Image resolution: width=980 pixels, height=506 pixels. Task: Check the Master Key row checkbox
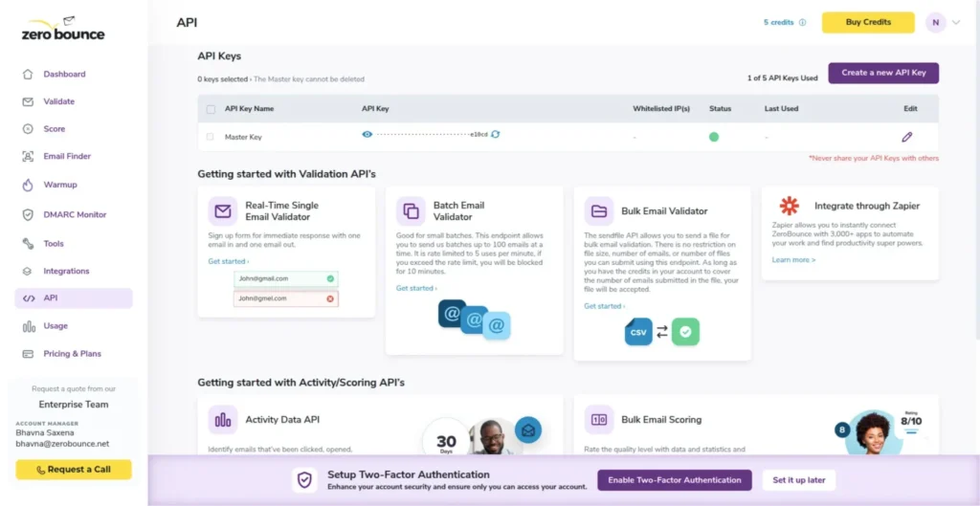[x=210, y=137]
